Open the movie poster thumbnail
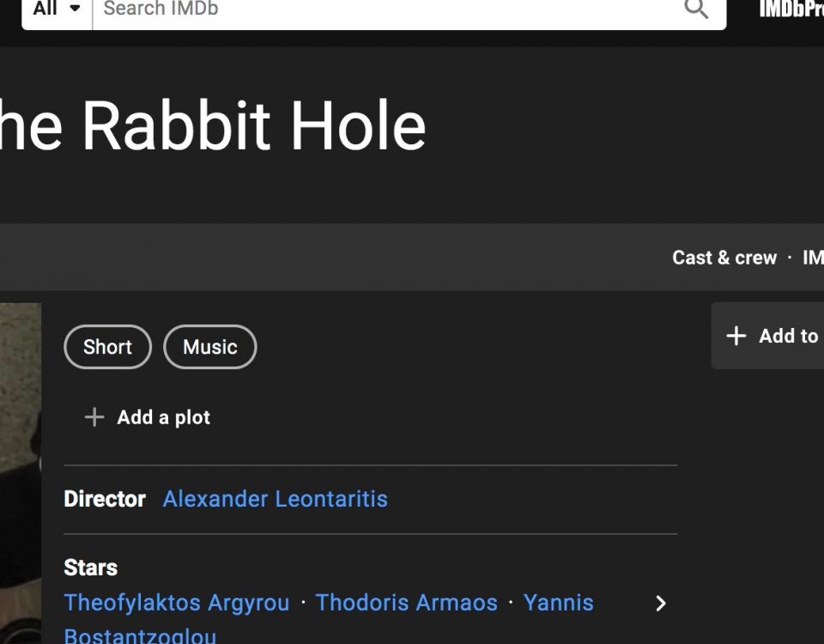This screenshot has height=644, width=824. 20,472
